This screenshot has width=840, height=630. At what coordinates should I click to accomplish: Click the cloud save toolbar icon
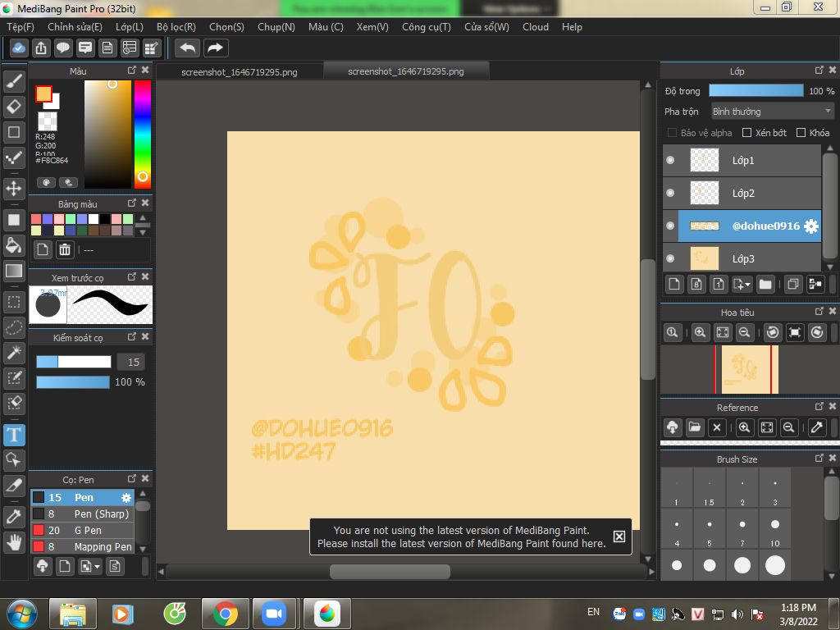click(x=18, y=48)
